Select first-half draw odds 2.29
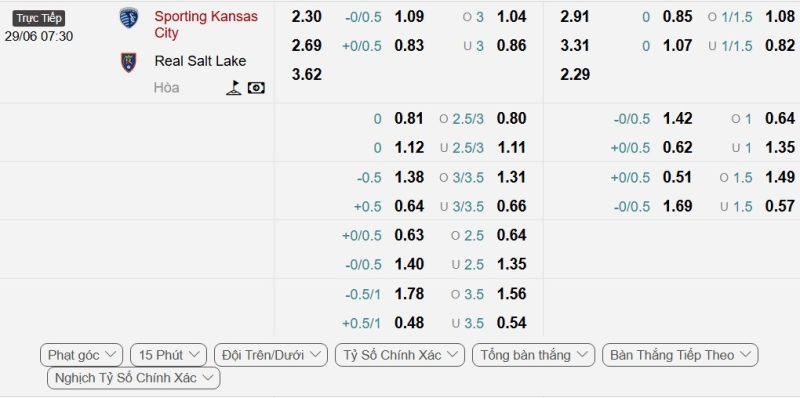Viewport: 800px width, 398px height. point(575,74)
